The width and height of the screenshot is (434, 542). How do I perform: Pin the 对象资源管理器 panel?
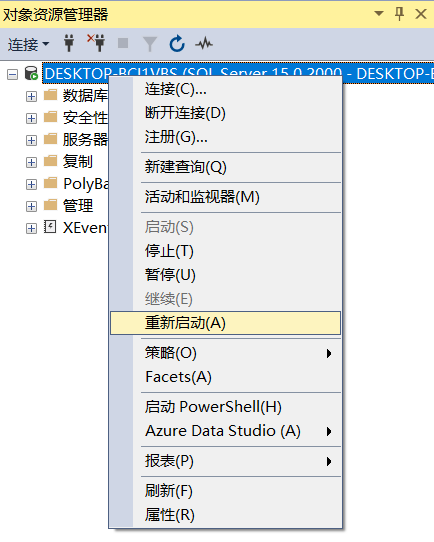coord(399,14)
